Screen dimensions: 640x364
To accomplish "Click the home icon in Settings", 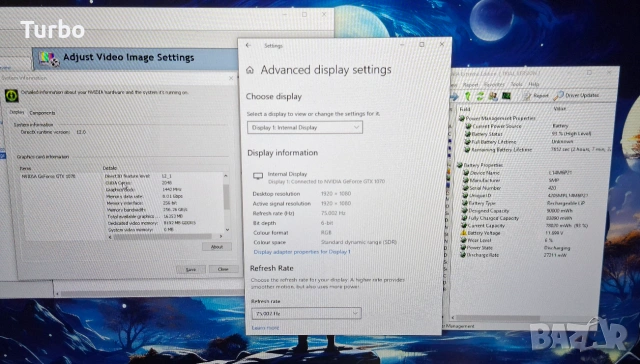I will 250,71.
